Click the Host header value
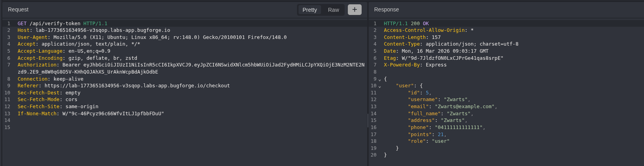Image resolution: width=644 pixels, height=166 pixels. (103, 30)
